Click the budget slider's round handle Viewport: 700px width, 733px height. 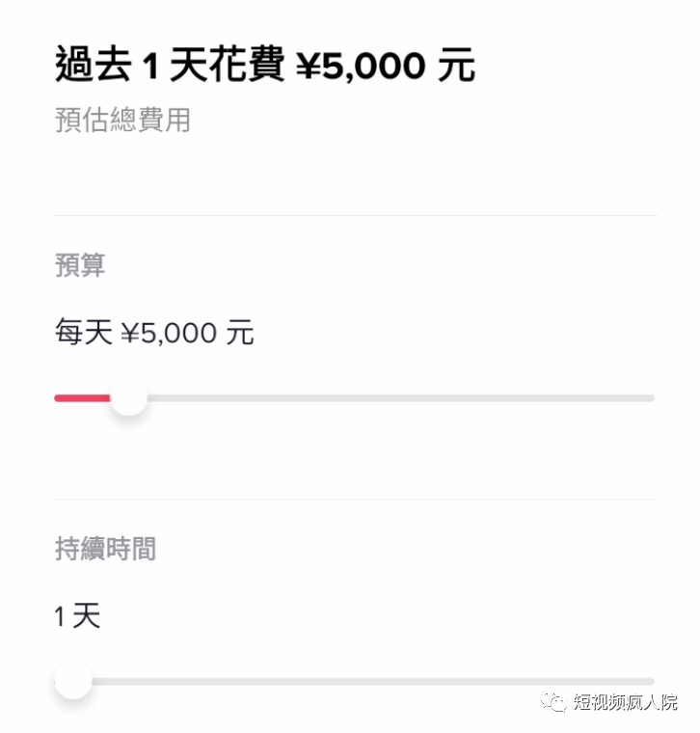[x=127, y=397]
